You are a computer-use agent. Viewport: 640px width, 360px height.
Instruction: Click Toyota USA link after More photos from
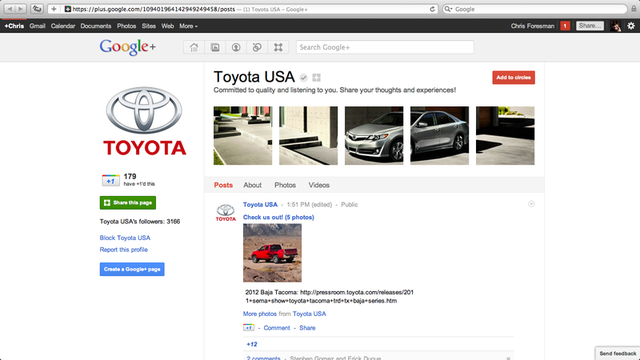[309, 314]
